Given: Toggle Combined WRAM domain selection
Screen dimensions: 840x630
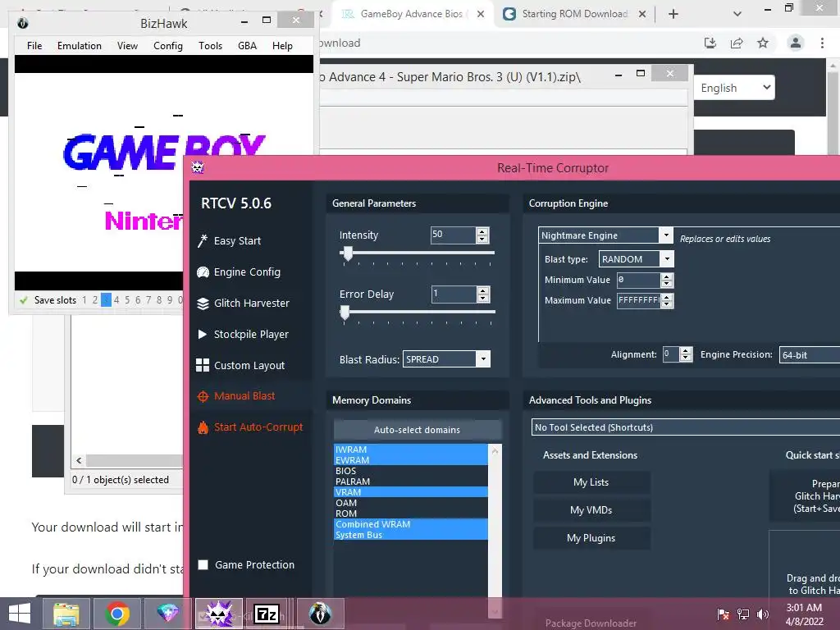Looking at the screenshot, I should pyautogui.click(x=410, y=524).
